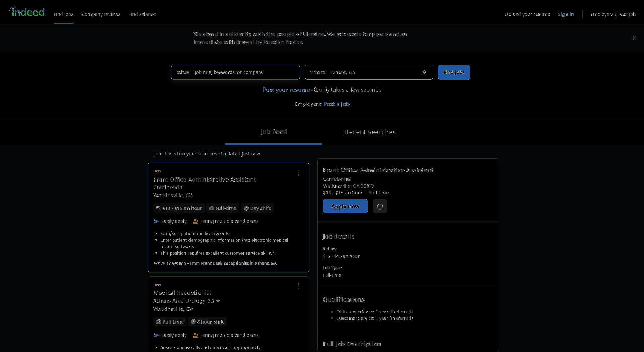Click the 8 hour shift tag
This screenshot has width=644, height=352.
click(x=207, y=322)
